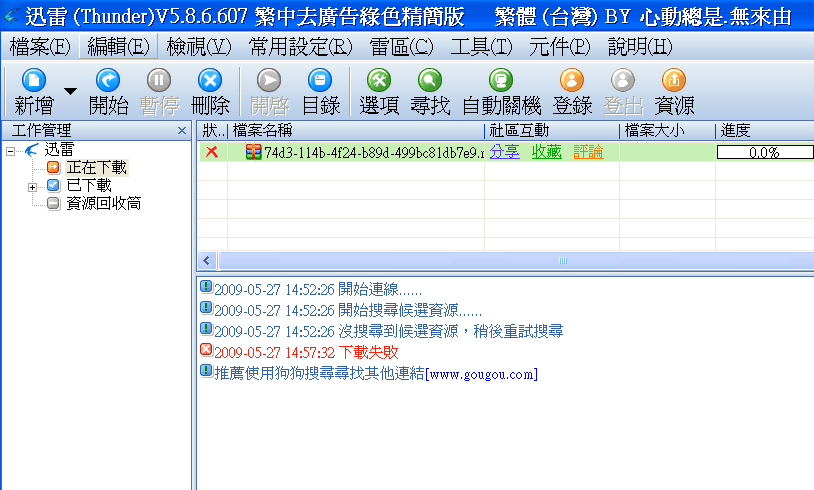
Task: Click the 分享 link in download row
Action: 504,152
